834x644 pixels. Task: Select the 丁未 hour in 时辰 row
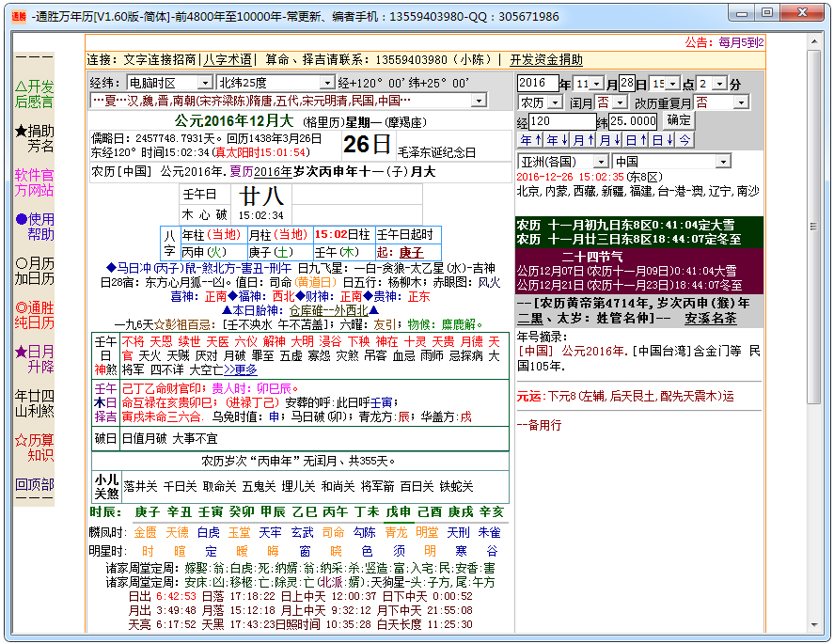[367, 512]
